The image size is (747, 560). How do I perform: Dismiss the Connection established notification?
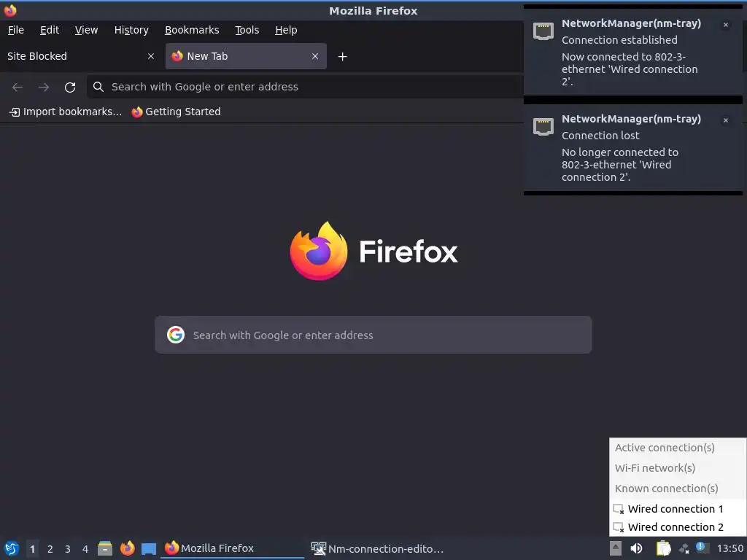[726, 25]
